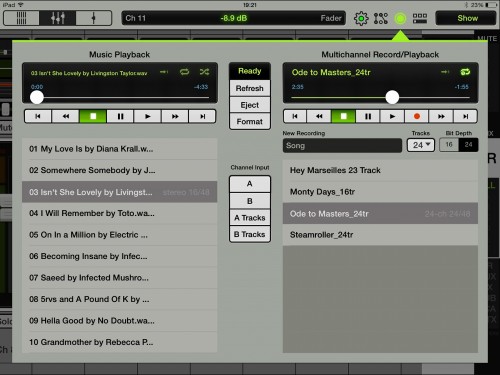Skip to previous track in Music Playback
This screenshot has height=375, width=500.
coord(38,116)
